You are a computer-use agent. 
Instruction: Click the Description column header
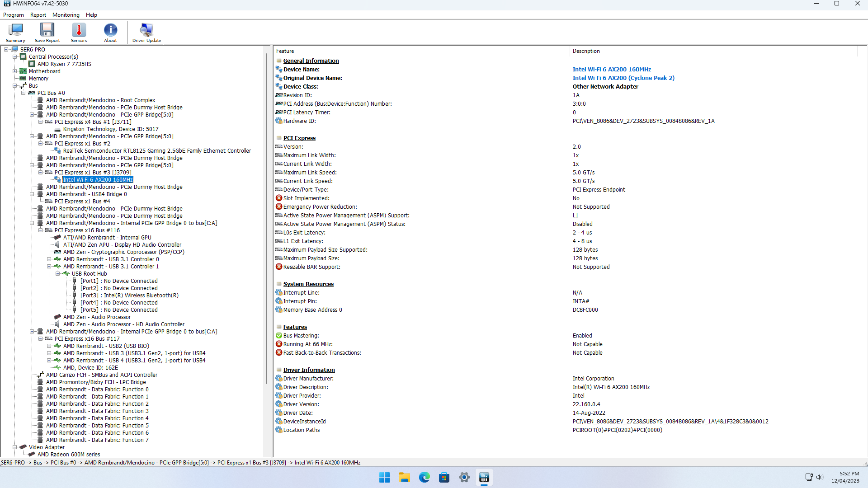[x=713, y=51]
